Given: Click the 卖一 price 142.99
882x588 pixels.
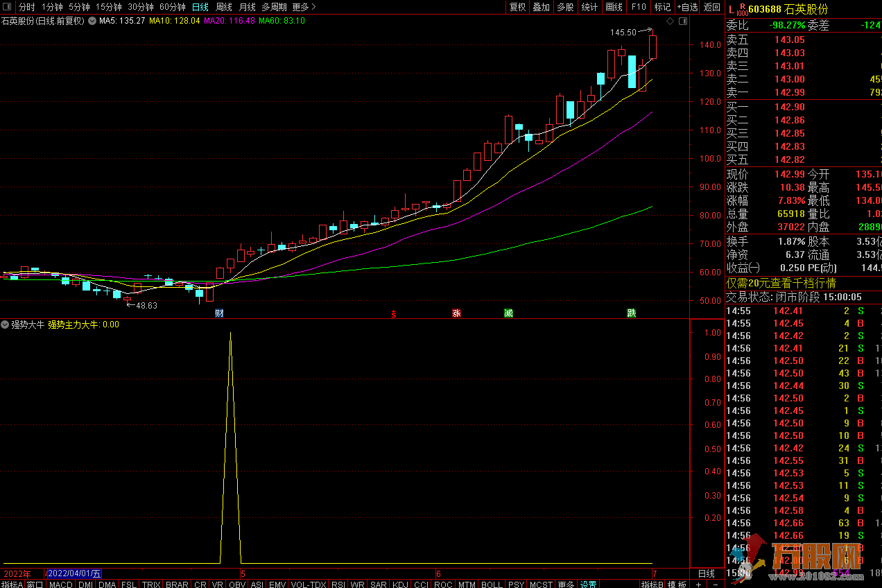Looking at the screenshot, I should tap(790, 93).
